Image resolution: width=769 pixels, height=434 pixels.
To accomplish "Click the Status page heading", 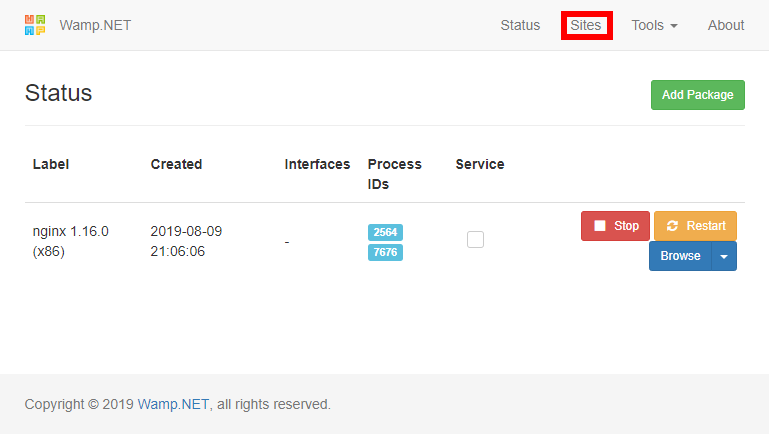I will 58,93.
